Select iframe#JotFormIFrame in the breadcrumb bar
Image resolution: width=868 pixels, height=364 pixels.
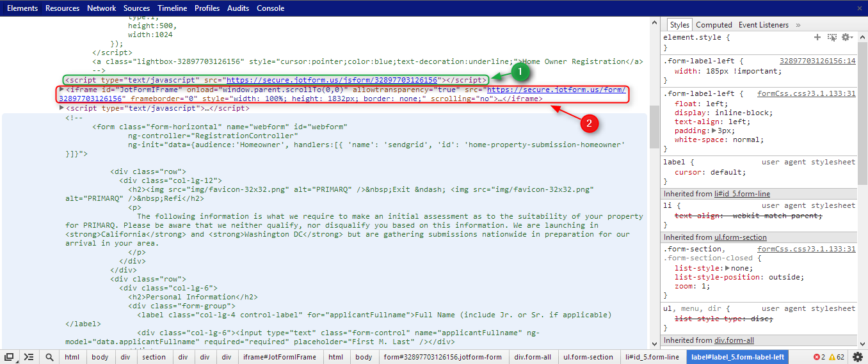click(279, 357)
